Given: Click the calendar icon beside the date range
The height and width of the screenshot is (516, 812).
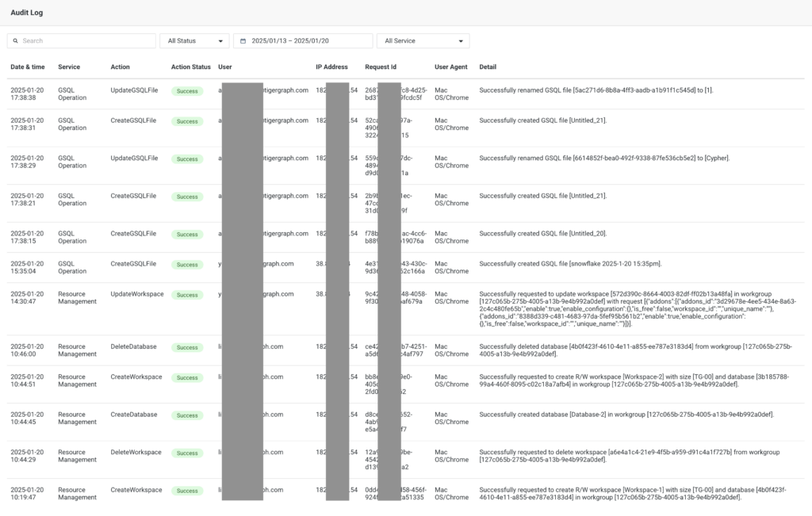Looking at the screenshot, I should tap(243, 41).
